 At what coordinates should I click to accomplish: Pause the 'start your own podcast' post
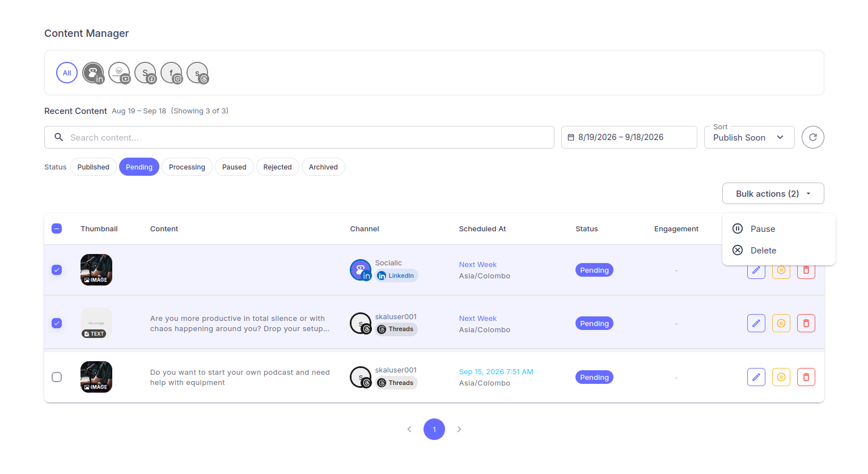781,377
